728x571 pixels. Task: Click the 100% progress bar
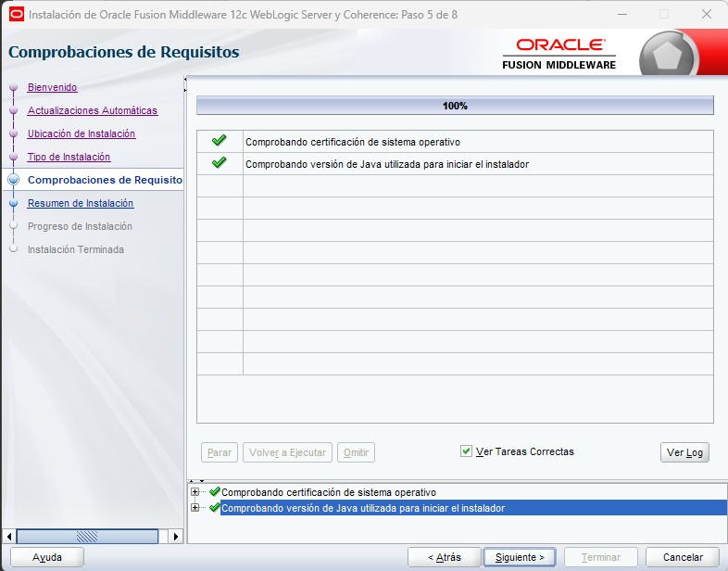coord(455,106)
